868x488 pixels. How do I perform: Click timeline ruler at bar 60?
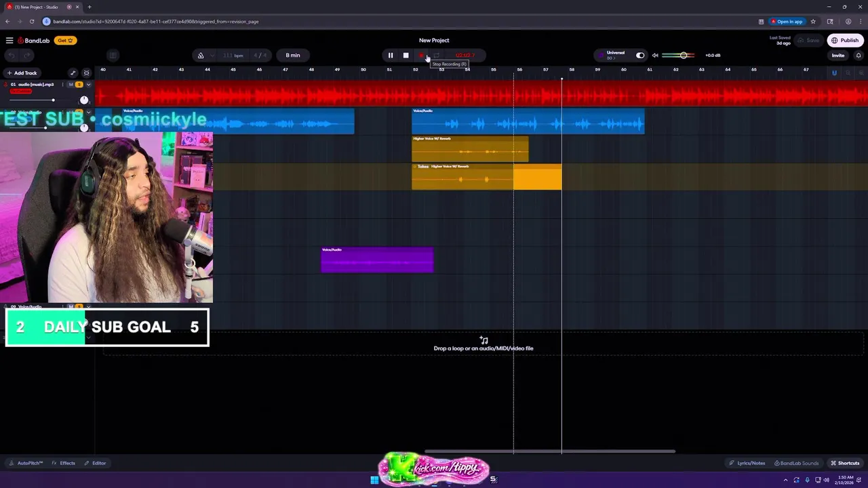tap(624, 70)
